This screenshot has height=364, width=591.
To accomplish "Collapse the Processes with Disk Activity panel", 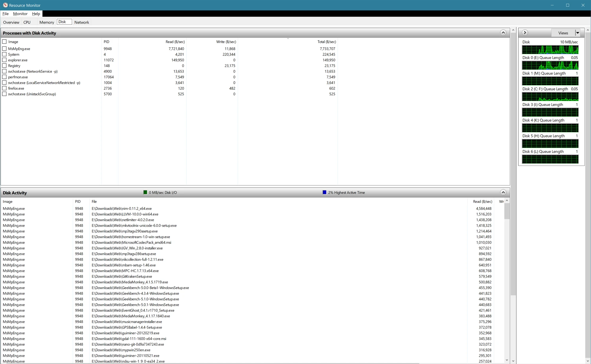I will point(503,33).
